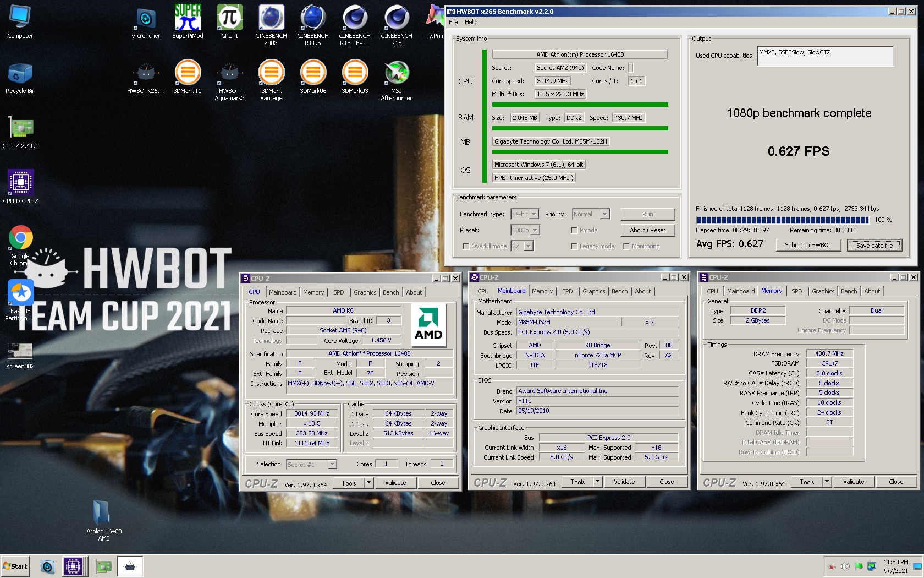Click the system tray clock
The image size is (924, 578).
pos(896,566)
